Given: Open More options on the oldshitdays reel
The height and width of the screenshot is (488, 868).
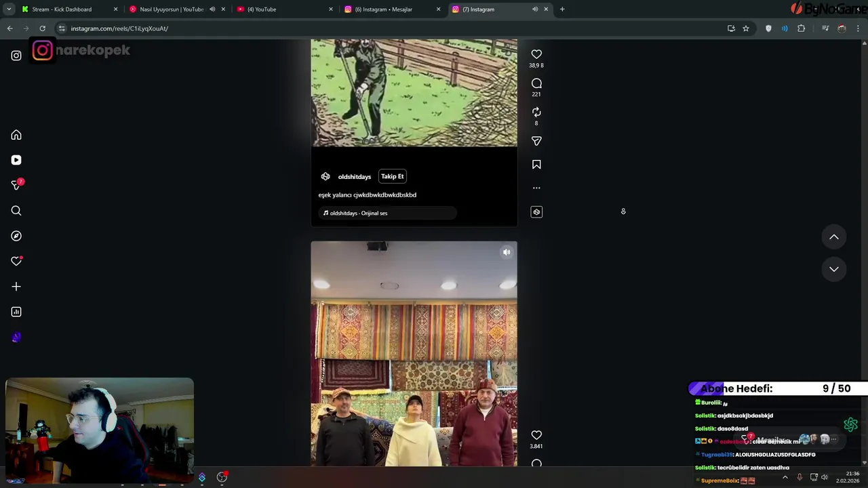Looking at the screenshot, I should [x=536, y=188].
